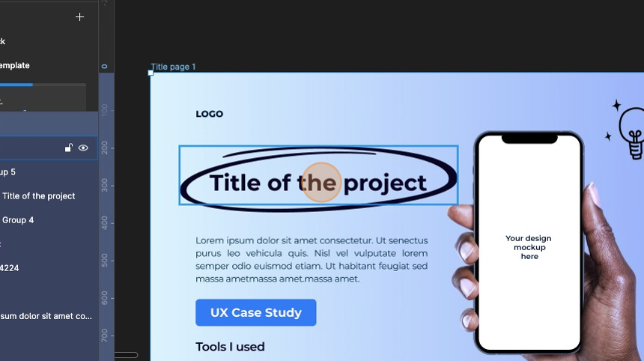Image resolution: width=644 pixels, height=361 pixels.
Task: Select the 'Title of the project' layer
Action: pos(39,196)
